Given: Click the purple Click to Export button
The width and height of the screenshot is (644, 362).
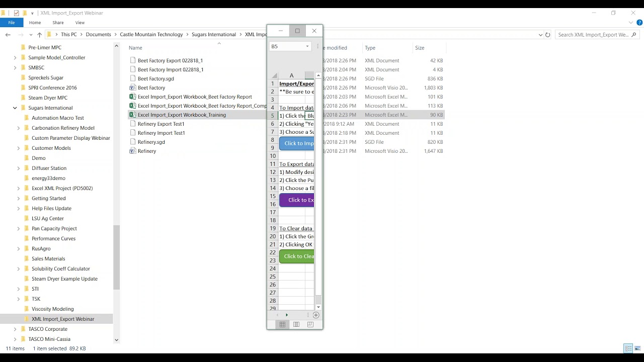Looking at the screenshot, I should point(297,200).
